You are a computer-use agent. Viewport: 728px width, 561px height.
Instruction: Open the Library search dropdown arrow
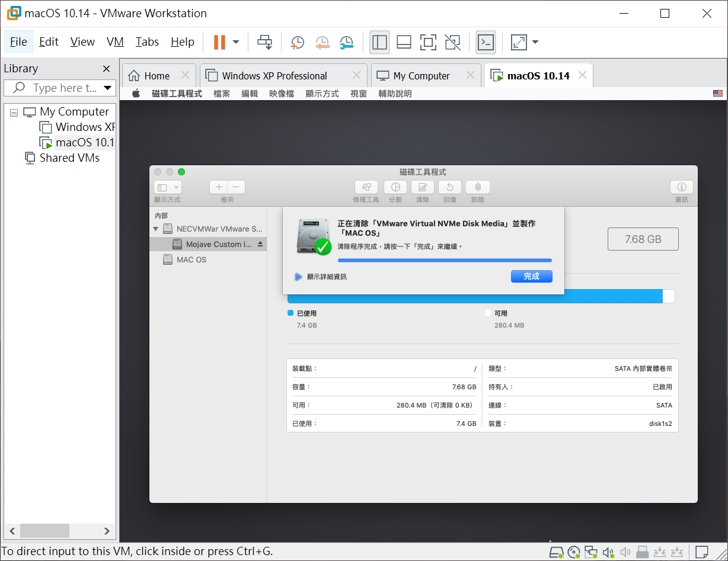(x=107, y=88)
